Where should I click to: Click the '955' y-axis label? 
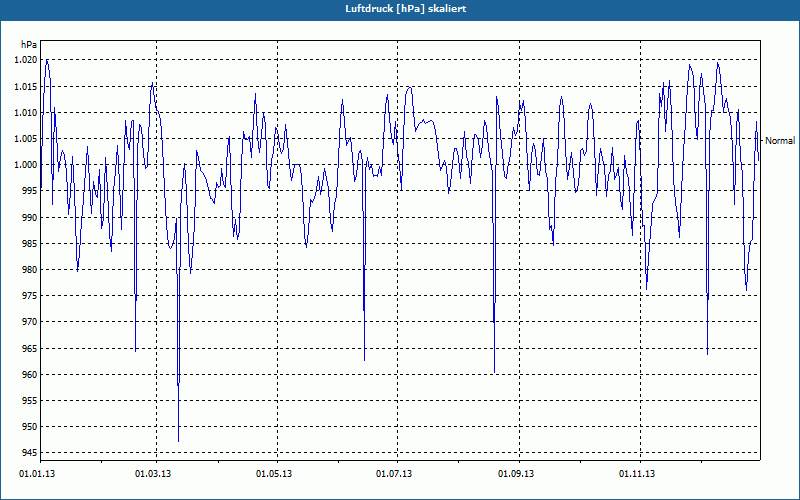[x=30, y=401]
